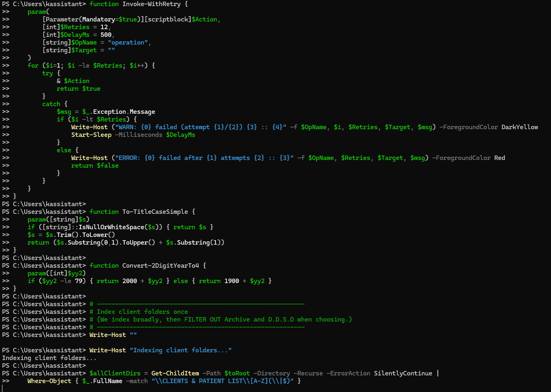The width and height of the screenshot is (551, 392).
Task: Click the param([string]$s) declaration
Action: 58,219
